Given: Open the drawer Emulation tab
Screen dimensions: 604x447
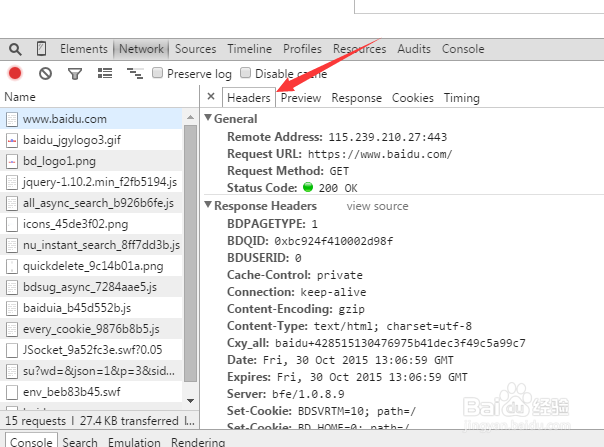Looking at the screenshot, I should (134, 442).
